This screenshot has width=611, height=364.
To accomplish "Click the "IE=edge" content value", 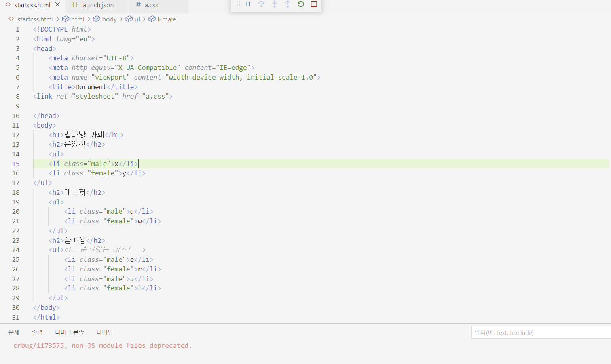I will coord(233,67).
